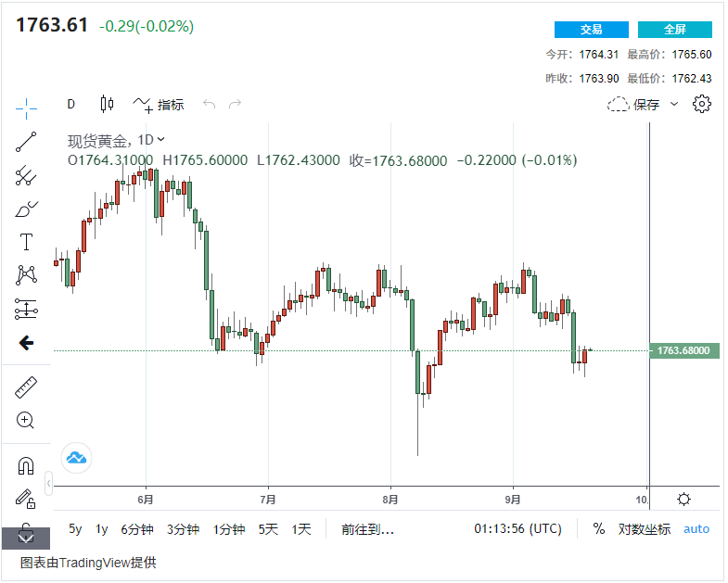The width and height of the screenshot is (728, 583).
Task: Toggle the percent scale option
Action: click(599, 529)
